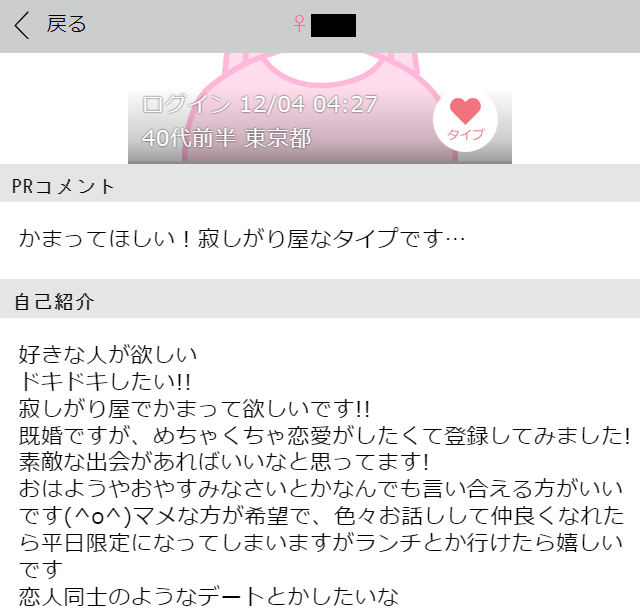Click the line starting with 既婚ですが
This screenshot has height=613, width=643.
(324, 435)
